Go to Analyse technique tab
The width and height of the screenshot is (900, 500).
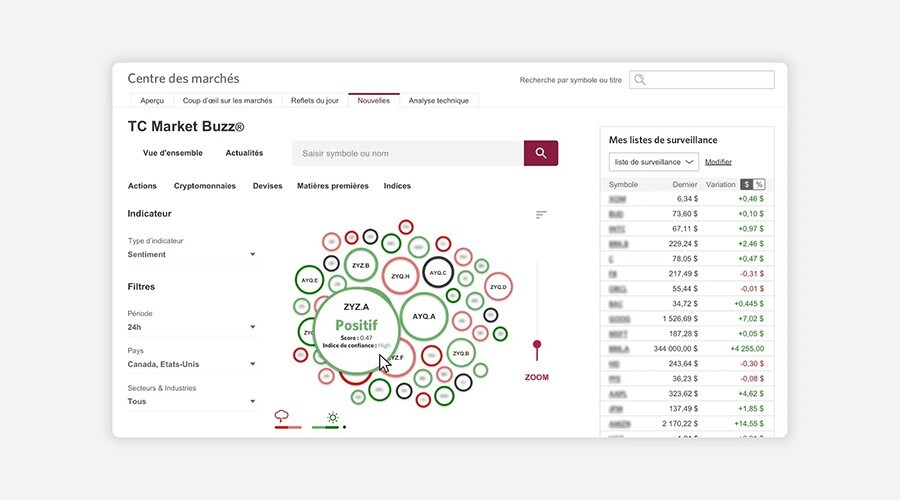click(x=439, y=100)
